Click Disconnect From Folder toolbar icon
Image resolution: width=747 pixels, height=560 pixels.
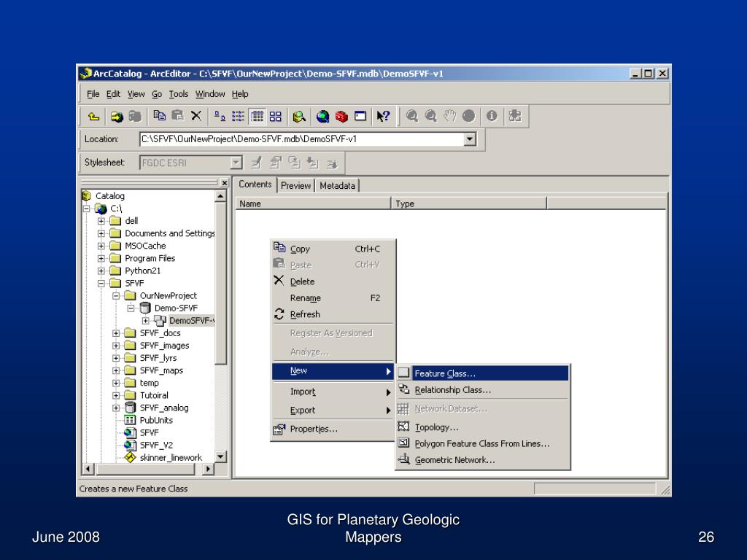pyautogui.click(x=135, y=116)
